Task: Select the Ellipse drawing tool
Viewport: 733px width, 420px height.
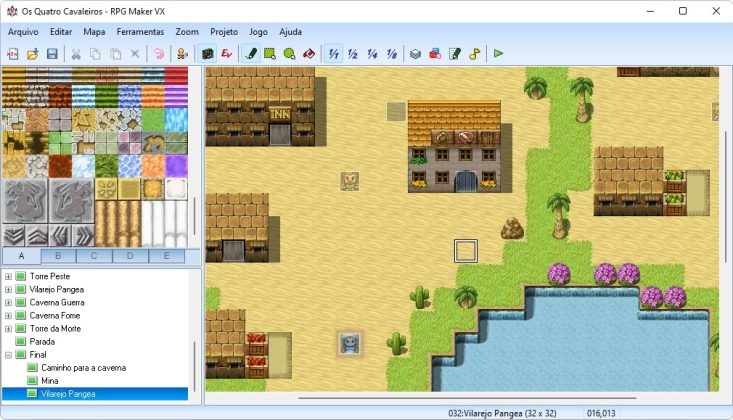Action: click(x=289, y=54)
